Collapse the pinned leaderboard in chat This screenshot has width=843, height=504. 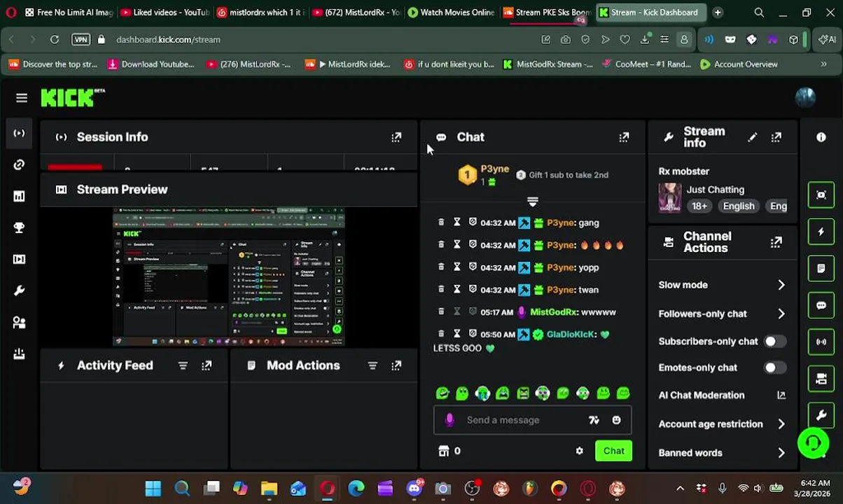pos(532,202)
